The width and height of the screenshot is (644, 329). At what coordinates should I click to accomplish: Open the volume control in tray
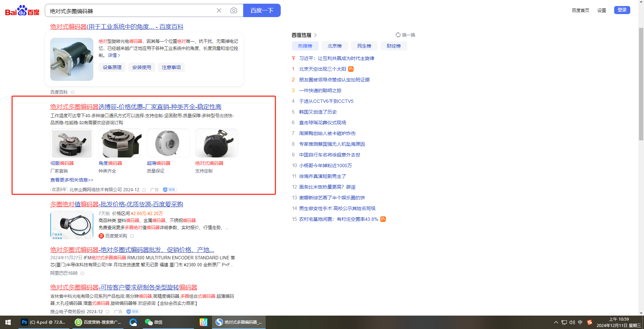572,322
